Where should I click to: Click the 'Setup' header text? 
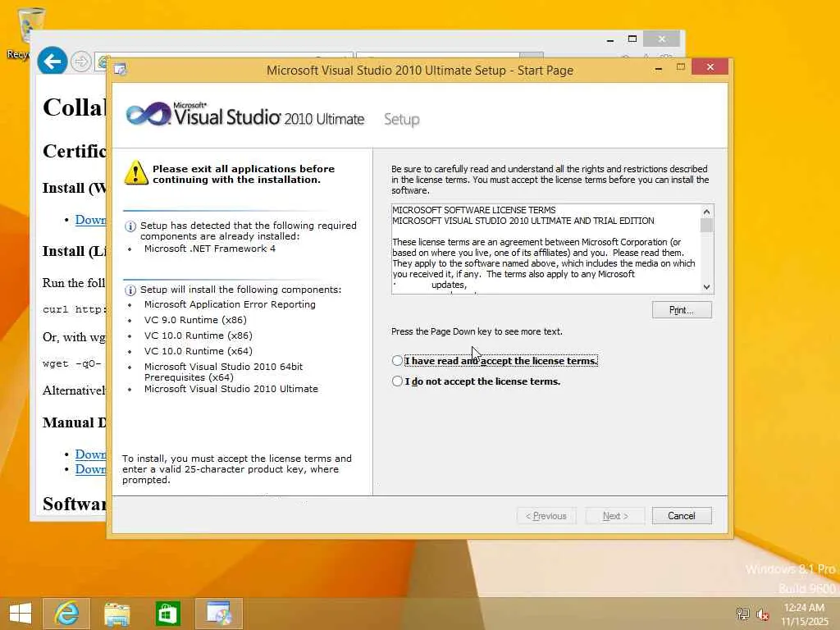tap(402, 120)
